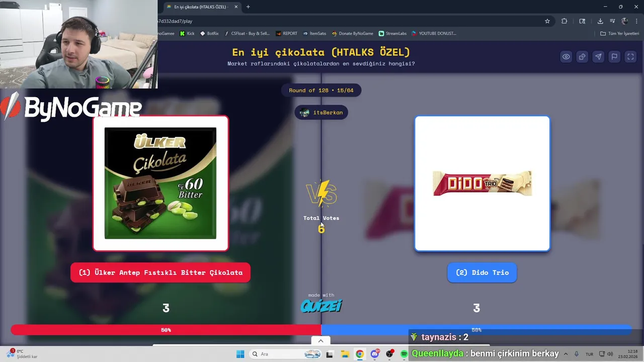
Task: Open the Chrome profile avatar
Action: (624, 21)
